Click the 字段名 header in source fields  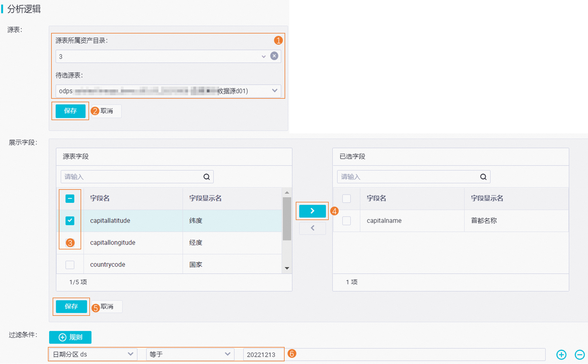click(x=100, y=198)
